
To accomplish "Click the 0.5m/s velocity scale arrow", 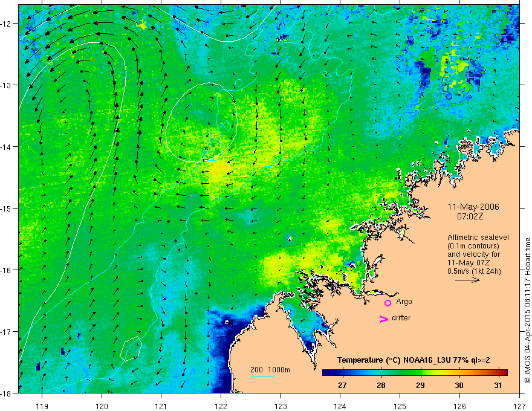I will [x=467, y=280].
